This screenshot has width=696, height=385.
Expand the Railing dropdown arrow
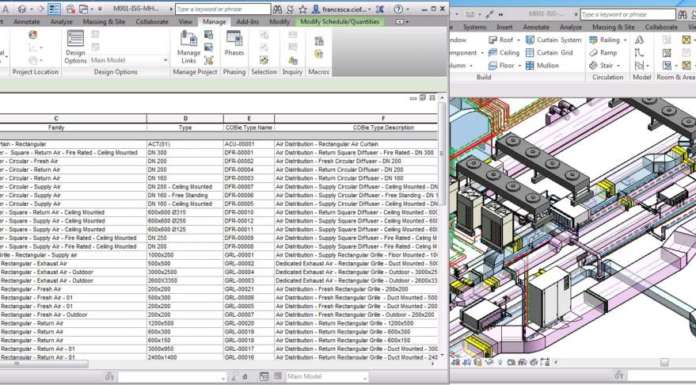coord(625,40)
